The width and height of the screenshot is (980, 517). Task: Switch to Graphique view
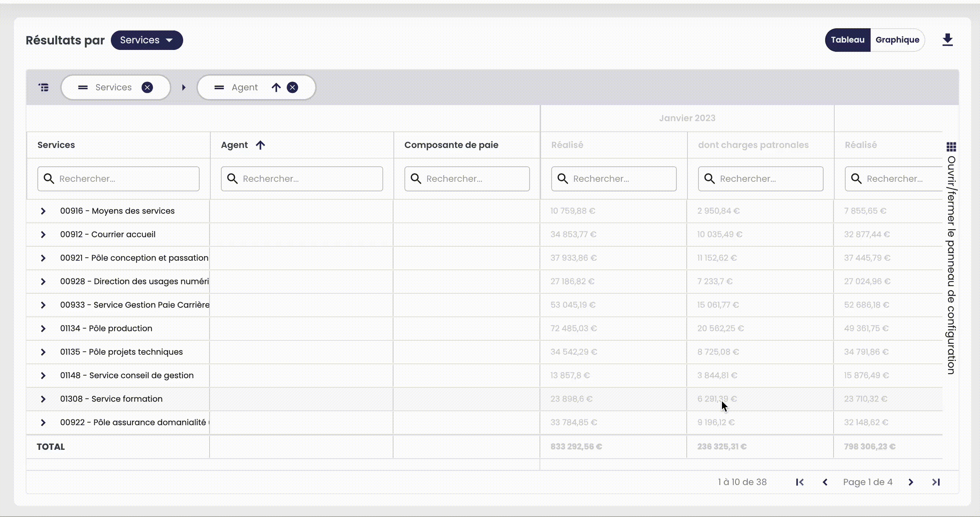[898, 40]
